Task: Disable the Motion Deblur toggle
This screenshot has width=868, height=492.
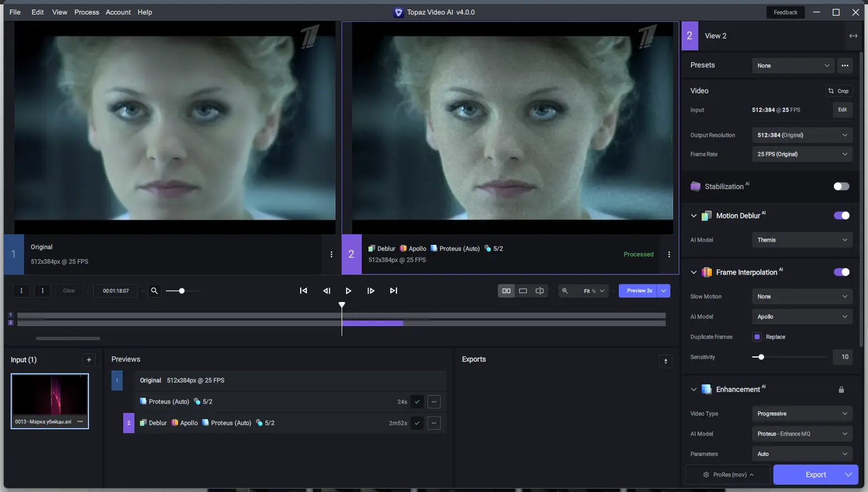Action: click(x=841, y=216)
